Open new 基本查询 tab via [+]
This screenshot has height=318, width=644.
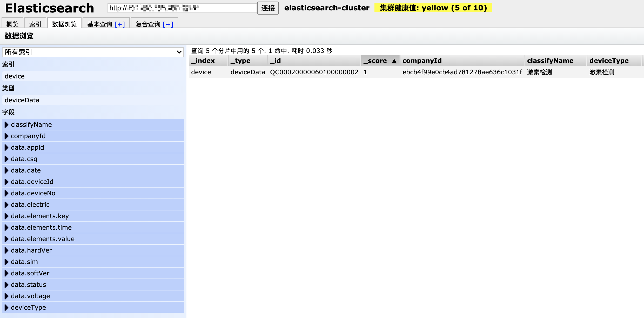point(120,24)
